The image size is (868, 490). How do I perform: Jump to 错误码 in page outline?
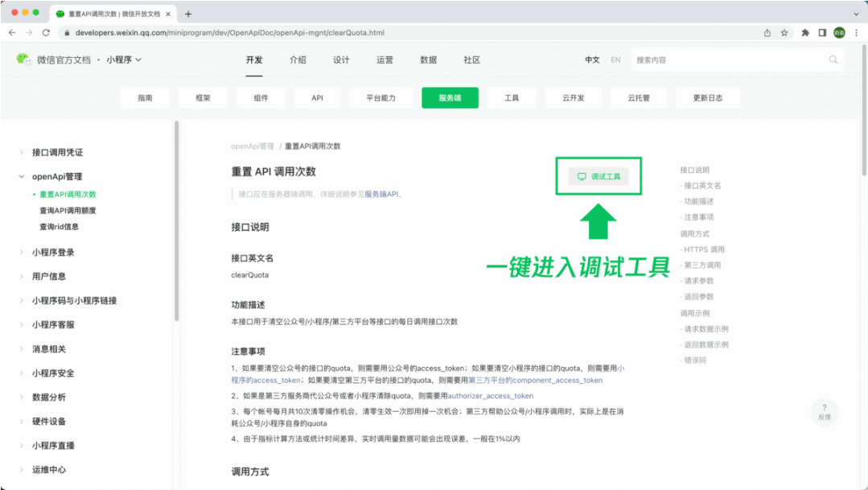pyautogui.click(x=695, y=360)
